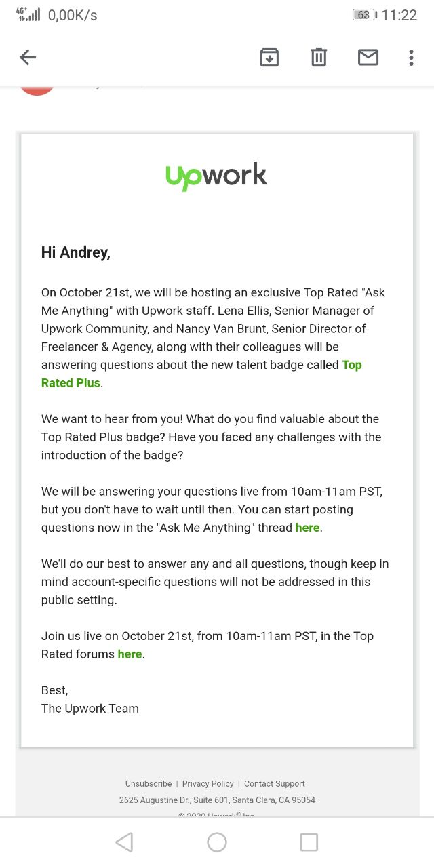Delete the email using the trash icon
Image resolution: width=434 pixels, height=868 pixels.
(x=319, y=58)
